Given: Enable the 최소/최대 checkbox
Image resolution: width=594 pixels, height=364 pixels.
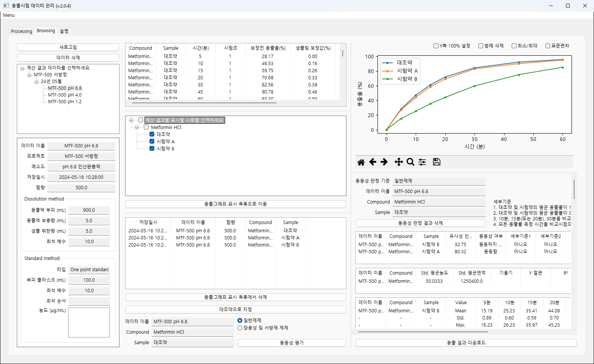Looking at the screenshot, I should point(514,46).
